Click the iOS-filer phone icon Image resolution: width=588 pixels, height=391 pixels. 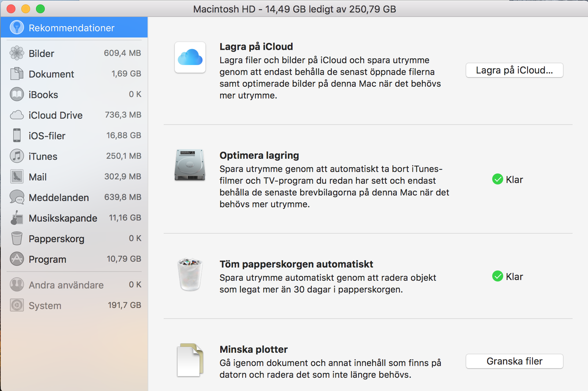point(17,136)
